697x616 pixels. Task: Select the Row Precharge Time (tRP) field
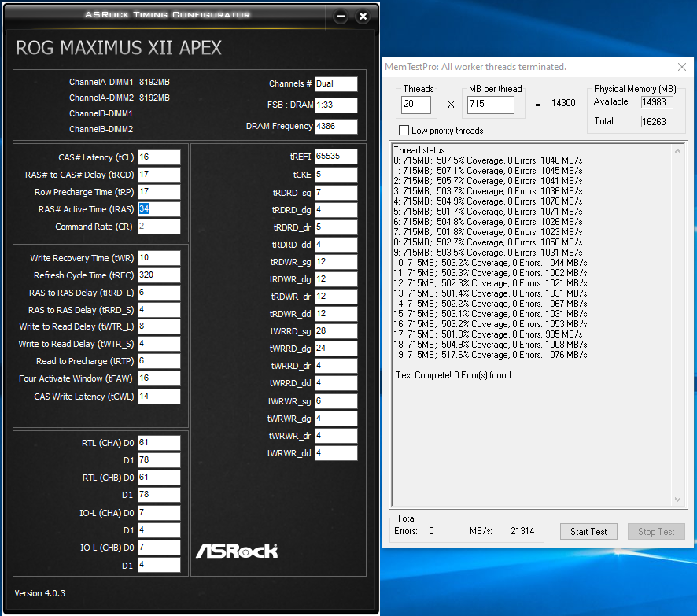[159, 191]
